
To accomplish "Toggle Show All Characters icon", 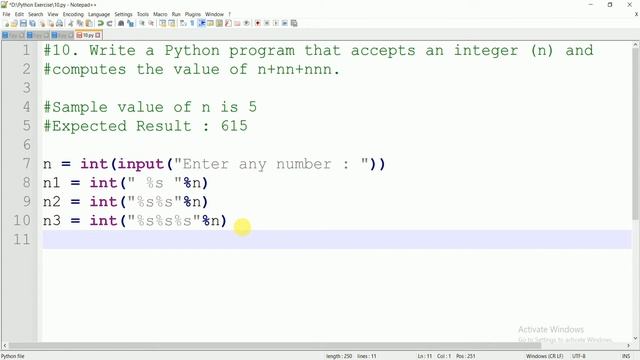I will coord(192,23).
